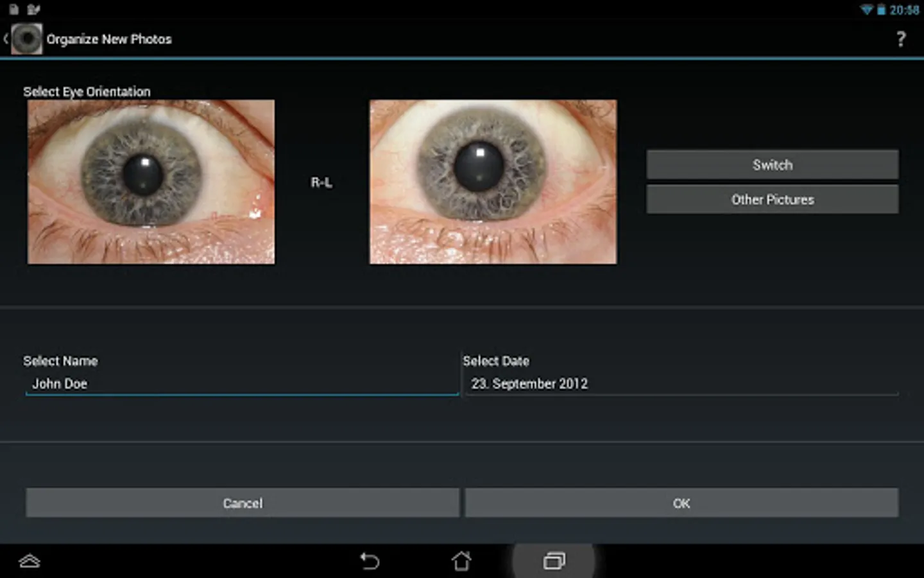924x578 pixels.
Task: Tap the header back chevron
Action: click(6, 39)
